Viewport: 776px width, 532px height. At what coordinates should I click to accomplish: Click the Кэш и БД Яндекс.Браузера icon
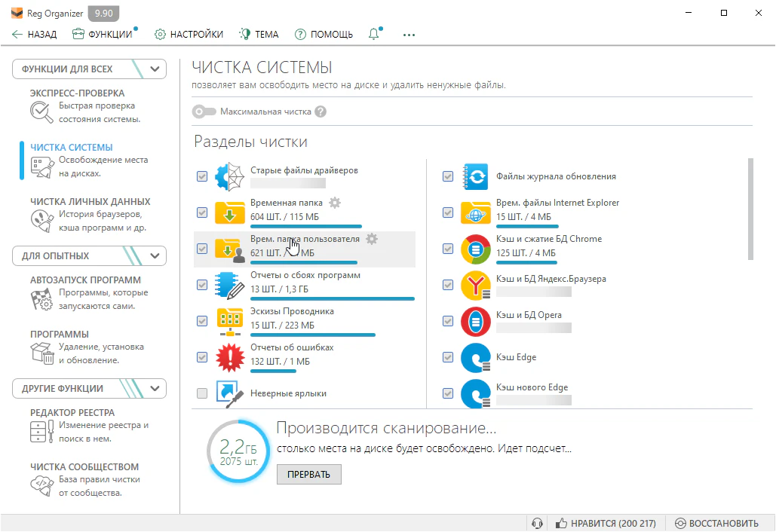(x=476, y=285)
